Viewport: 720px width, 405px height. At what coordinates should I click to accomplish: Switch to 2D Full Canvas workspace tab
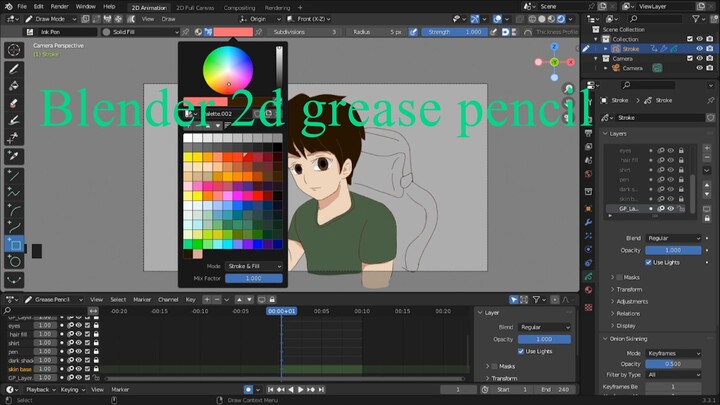[x=195, y=8]
